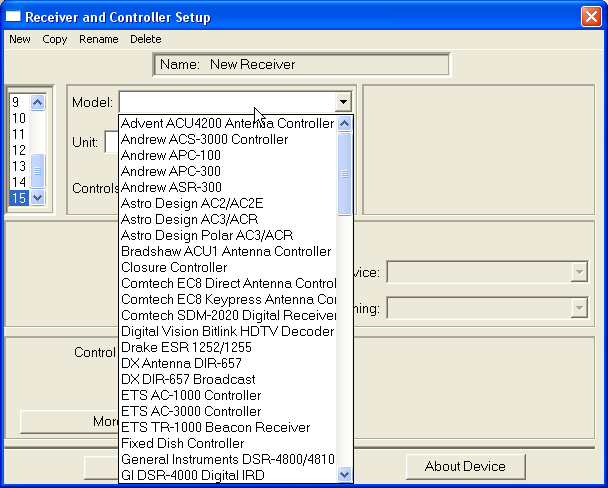Click the About Device button

coord(465,466)
